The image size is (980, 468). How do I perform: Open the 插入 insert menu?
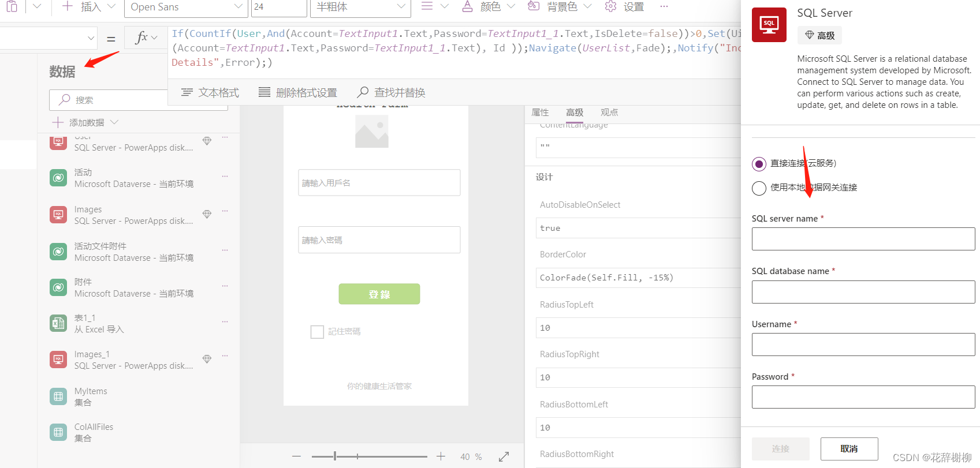coord(89,6)
